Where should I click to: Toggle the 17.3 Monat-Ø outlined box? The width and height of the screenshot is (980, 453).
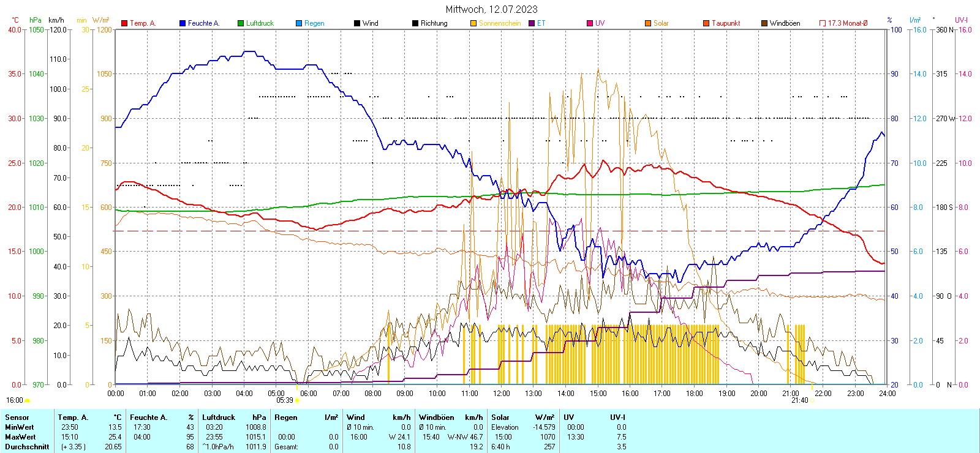[823, 23]
